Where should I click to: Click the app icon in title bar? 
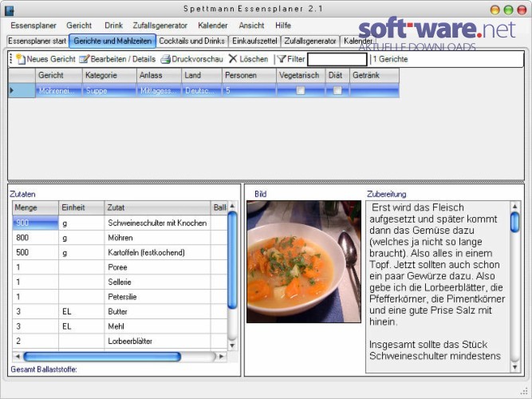(x=9, y=10)
